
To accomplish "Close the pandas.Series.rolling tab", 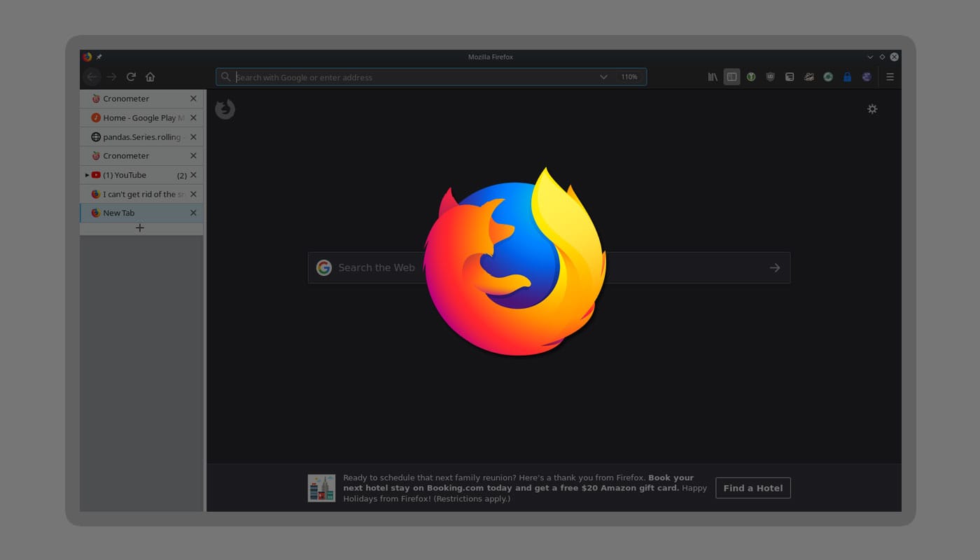I will (x=193, y=136).
